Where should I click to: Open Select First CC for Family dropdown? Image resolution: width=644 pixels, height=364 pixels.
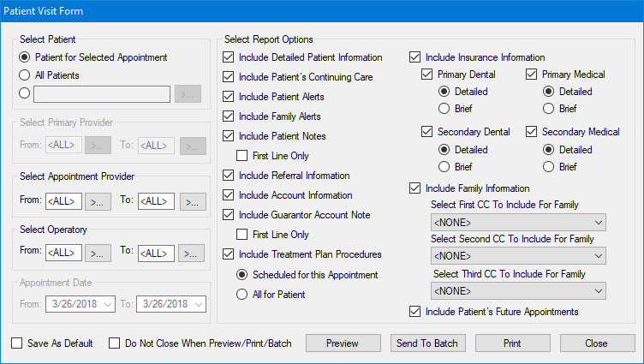coord(518,223)
